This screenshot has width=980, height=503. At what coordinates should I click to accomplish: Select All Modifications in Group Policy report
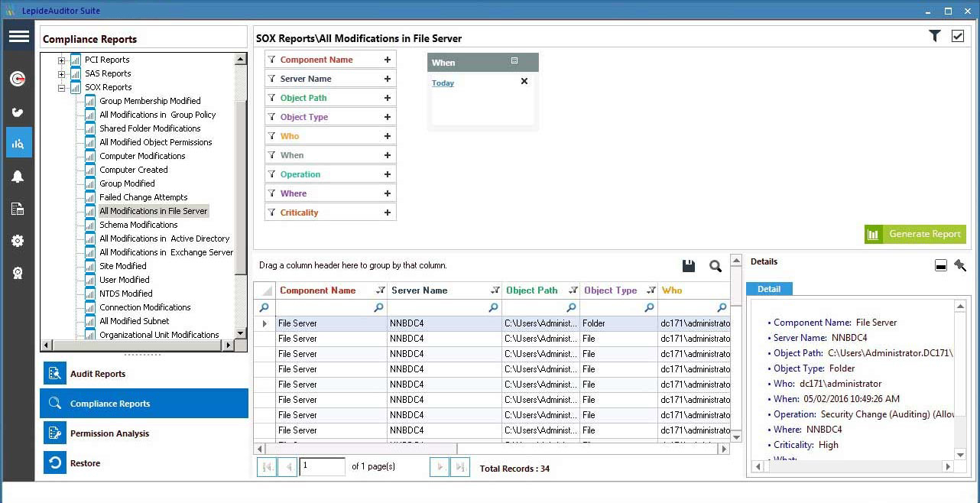[157, 115]
